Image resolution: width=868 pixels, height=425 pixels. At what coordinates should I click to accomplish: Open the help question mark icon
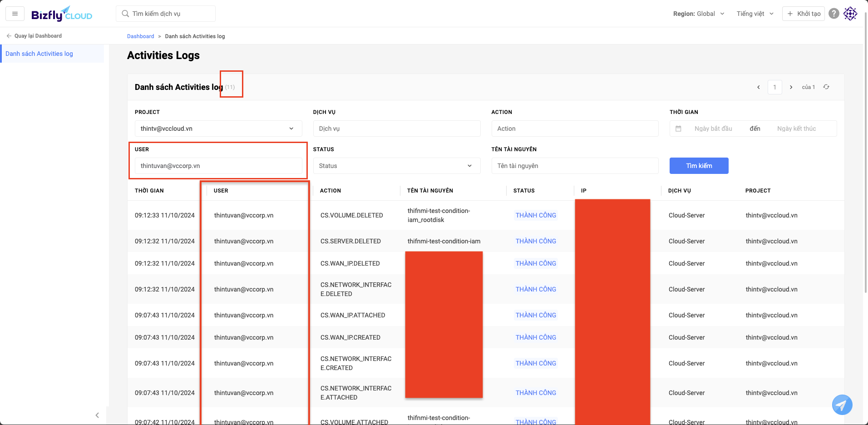pos(833,14)
